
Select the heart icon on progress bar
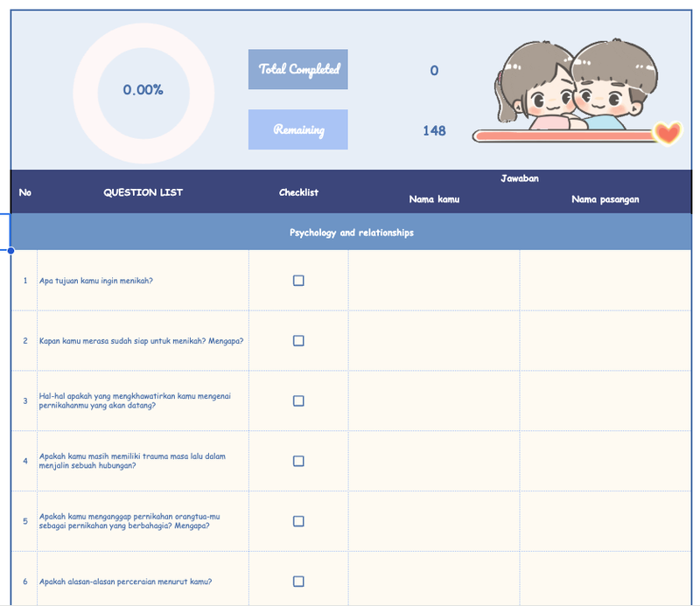click(668, 133)
